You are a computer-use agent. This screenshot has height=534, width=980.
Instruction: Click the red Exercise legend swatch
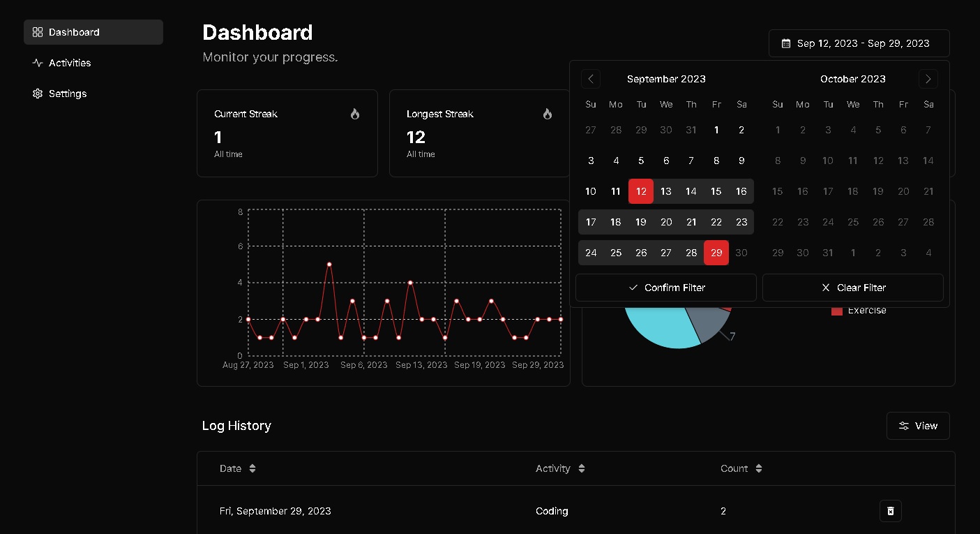tap(837, 311)
